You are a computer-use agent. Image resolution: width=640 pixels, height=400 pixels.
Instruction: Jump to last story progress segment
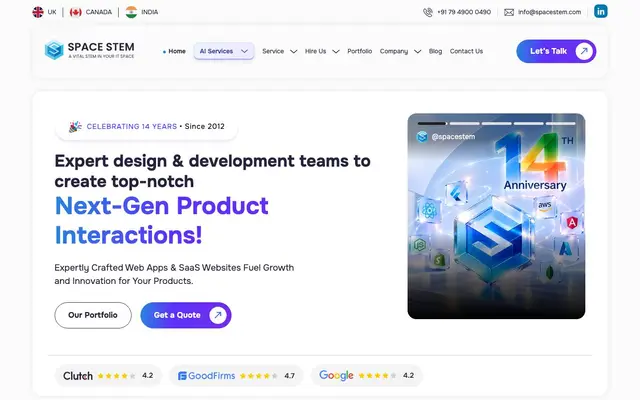[560, 123]
